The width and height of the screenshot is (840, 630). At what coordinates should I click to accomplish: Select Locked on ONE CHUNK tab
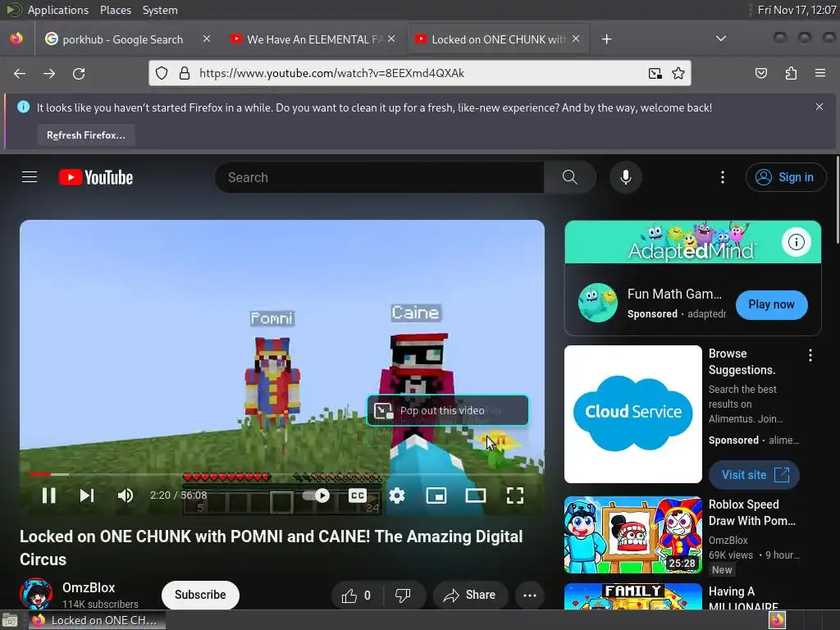(x=498, y=39)
